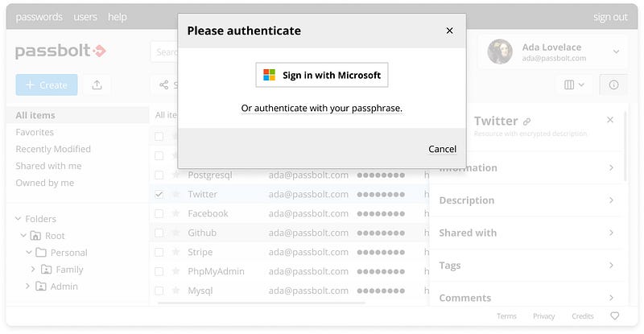Image resolution: width=644 pixels, height=334 pixels.
Task: Select All items filter
Action: [x=77, y=115]
